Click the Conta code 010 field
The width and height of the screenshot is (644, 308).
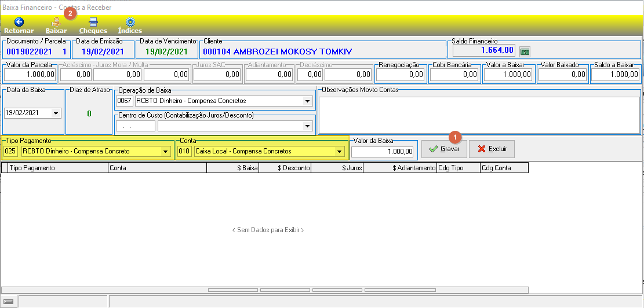pos(185,151)
